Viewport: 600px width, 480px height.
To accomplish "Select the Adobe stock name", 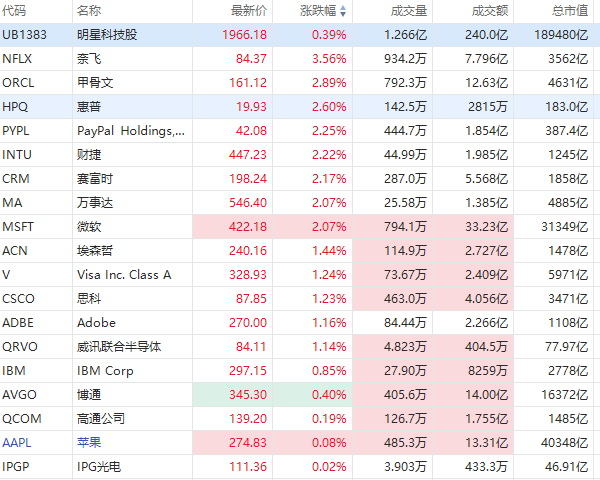I will (x=96, y=322).
